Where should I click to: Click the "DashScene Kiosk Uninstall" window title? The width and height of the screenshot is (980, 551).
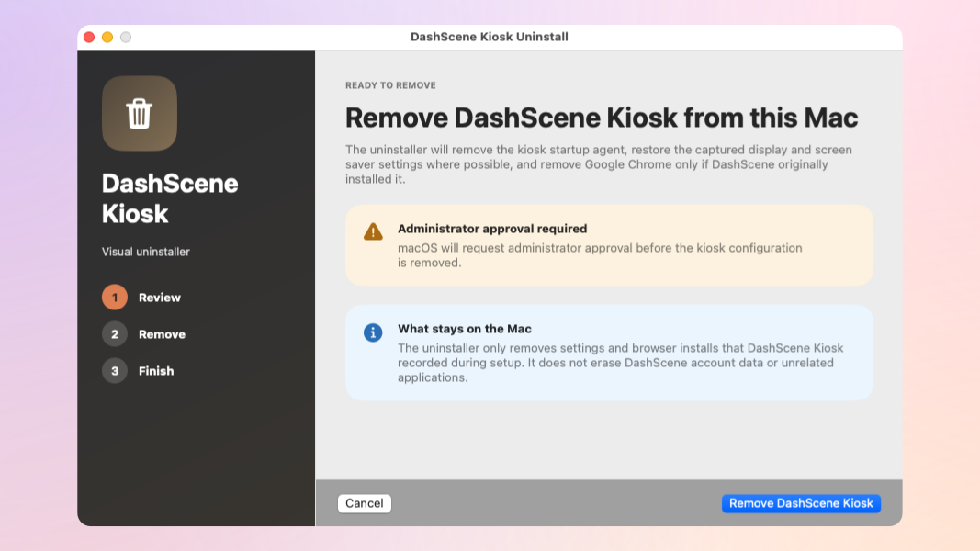pyautogui.click(x=490, y=37)
